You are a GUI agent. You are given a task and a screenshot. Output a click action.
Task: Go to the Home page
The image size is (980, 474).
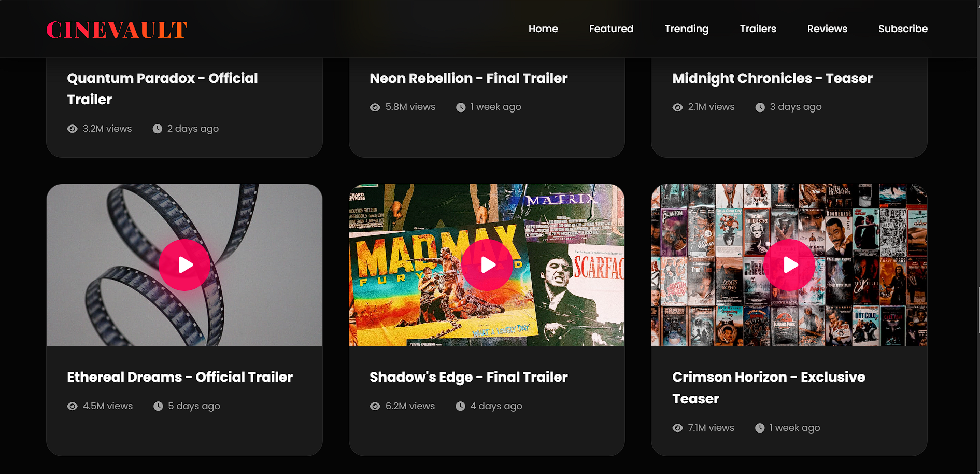pos(543,29)
